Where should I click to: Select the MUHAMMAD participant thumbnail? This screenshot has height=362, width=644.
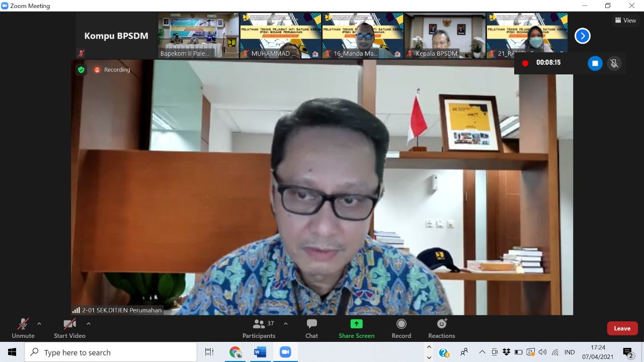point(280,36)
